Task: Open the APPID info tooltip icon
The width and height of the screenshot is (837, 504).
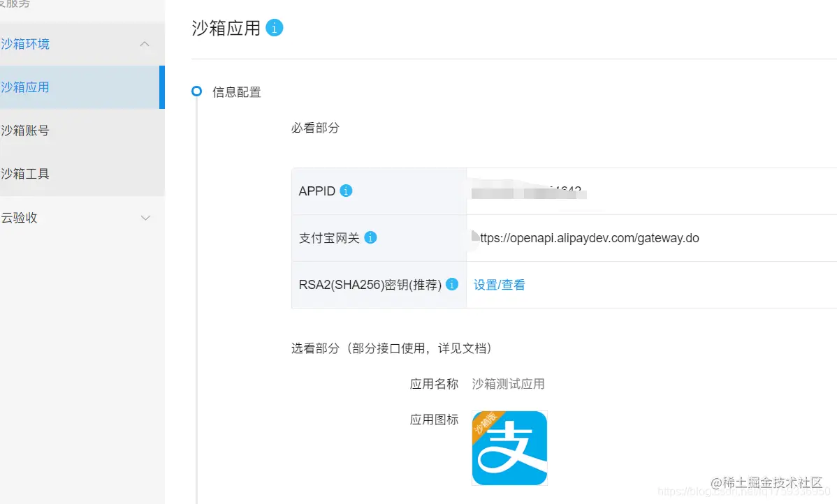Action: point(346,190)
